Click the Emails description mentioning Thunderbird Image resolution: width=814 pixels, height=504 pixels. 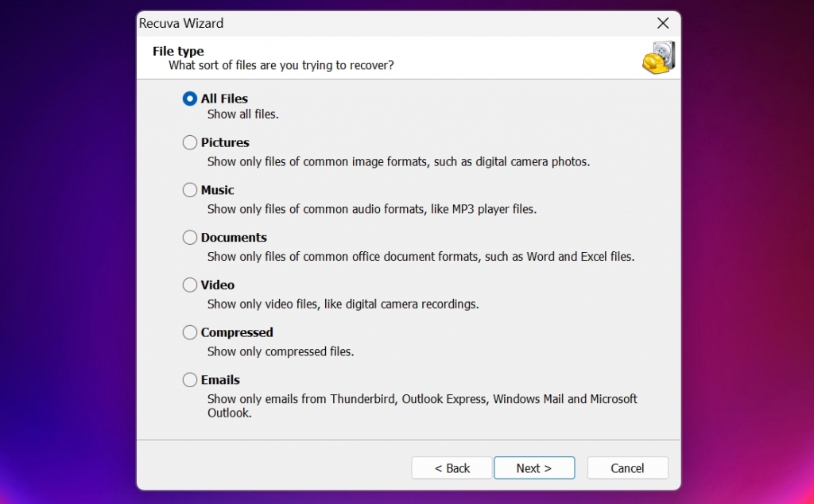[419, 399]
